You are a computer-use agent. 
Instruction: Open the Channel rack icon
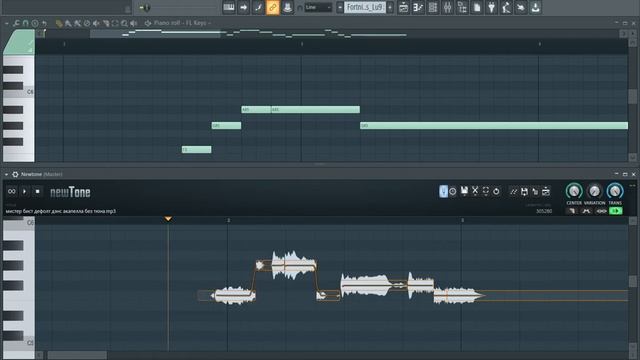coord(433,7)
